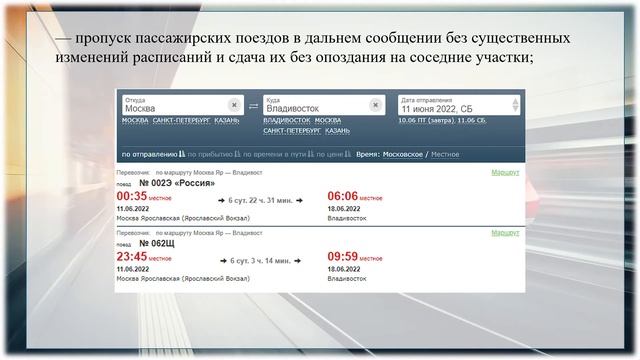Choose МОСКВА shortcut under Откуда
This screenshot has width=640, height=360.
click(x=135, y=121)
